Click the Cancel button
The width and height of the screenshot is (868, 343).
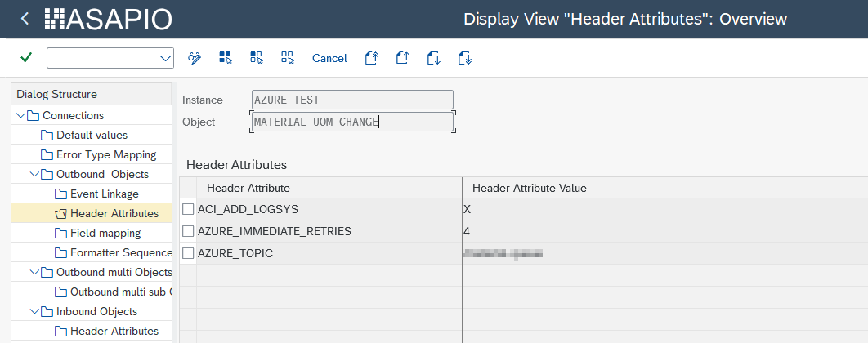(329, 58)
